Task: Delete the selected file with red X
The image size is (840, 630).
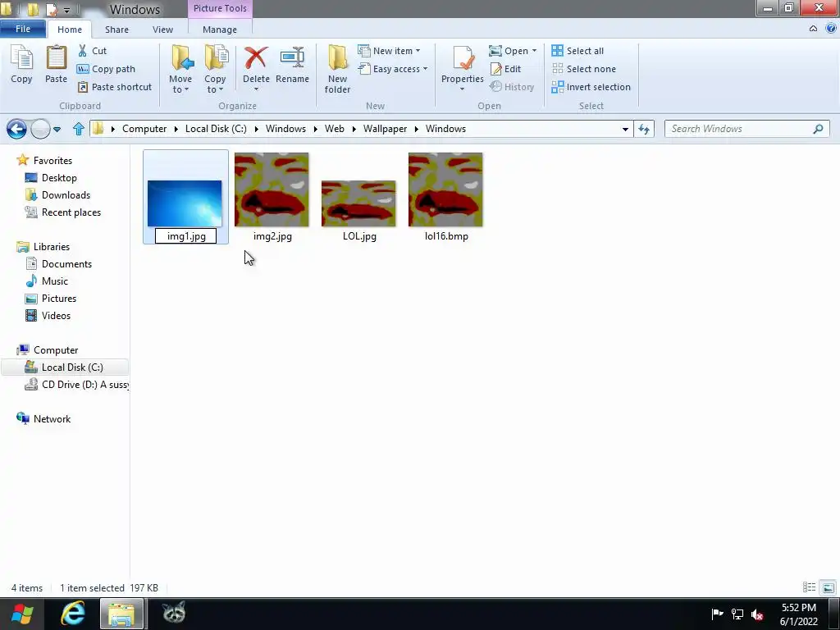Action: coord(256,64)
